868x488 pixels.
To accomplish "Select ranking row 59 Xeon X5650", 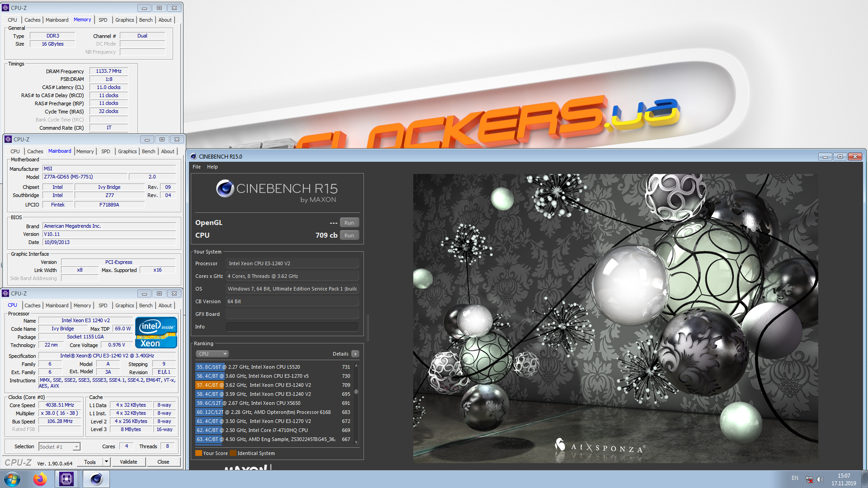I will (x=274, y=403).
